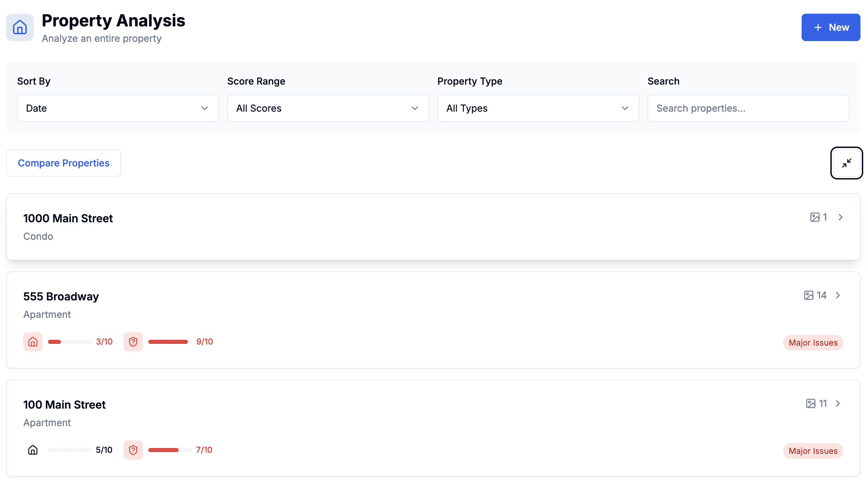Click the 9/10 score value
The image size is (868, 485).
point(204,342)
